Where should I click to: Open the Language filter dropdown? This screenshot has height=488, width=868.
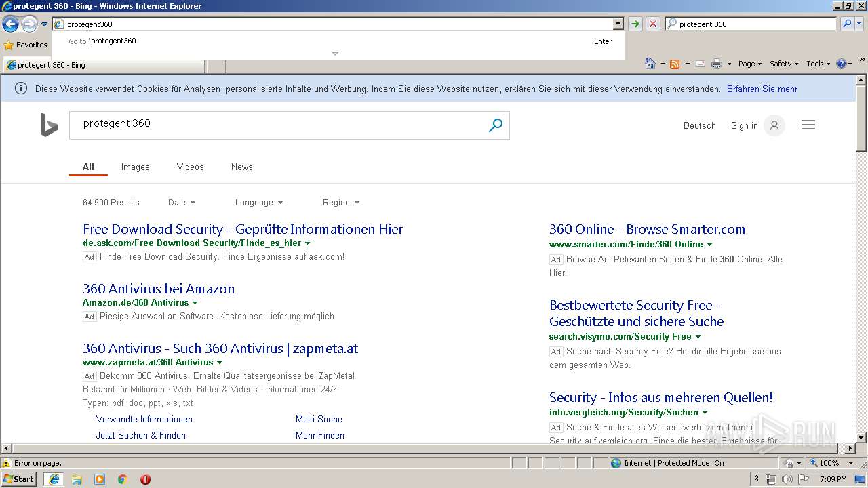coord(259,203)
